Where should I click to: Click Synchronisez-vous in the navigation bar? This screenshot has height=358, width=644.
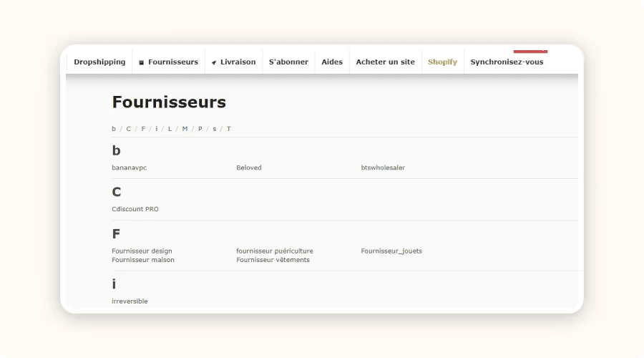click(507, 62)
